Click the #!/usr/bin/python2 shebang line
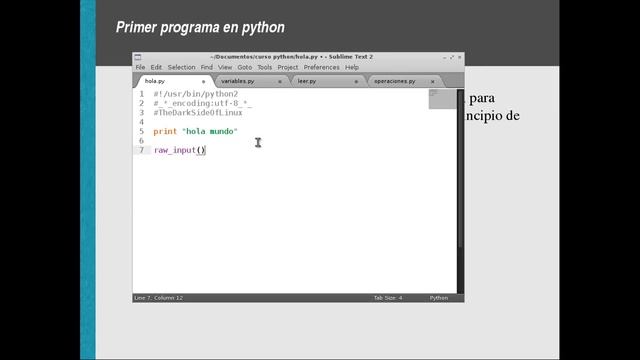The image size is (640, 360). pyautogui.click(x=196, y=94)
